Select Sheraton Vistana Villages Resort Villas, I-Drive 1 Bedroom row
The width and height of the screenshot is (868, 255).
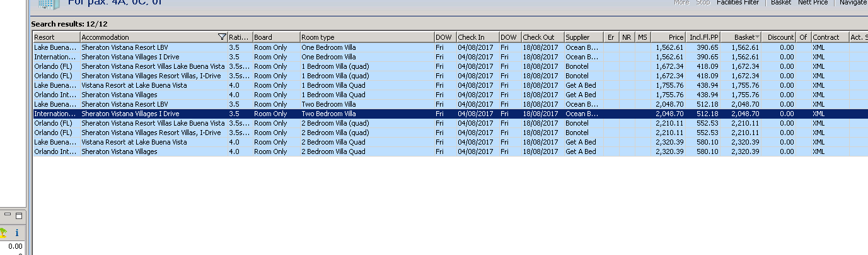(450, 76)
